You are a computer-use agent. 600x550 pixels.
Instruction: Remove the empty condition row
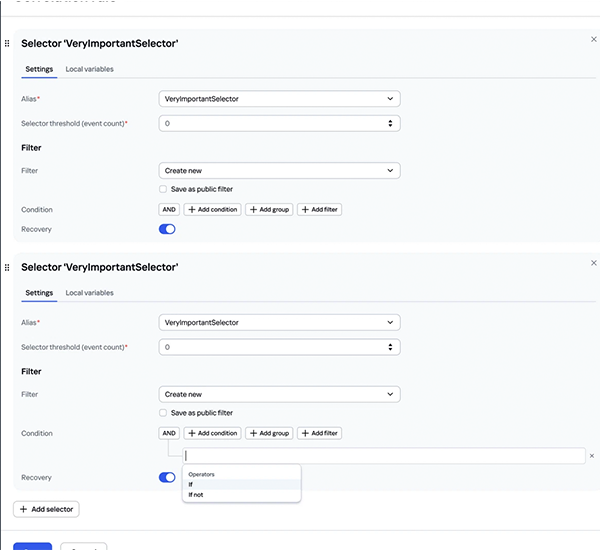[592, 456]
